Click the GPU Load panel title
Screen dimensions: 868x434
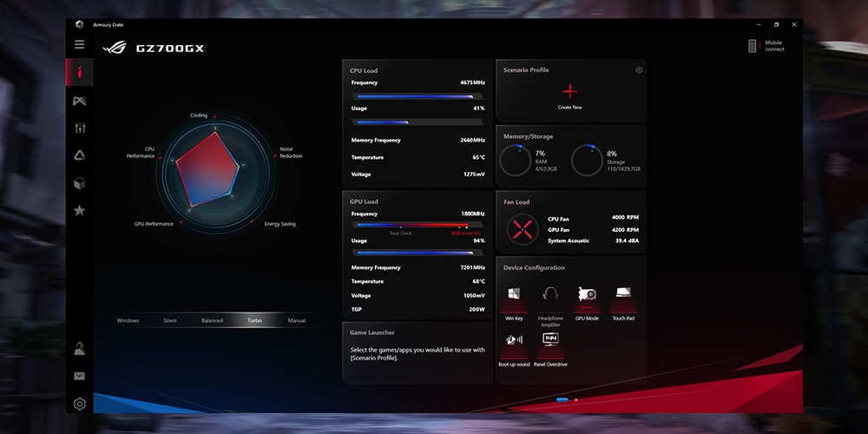pos(364,201)
